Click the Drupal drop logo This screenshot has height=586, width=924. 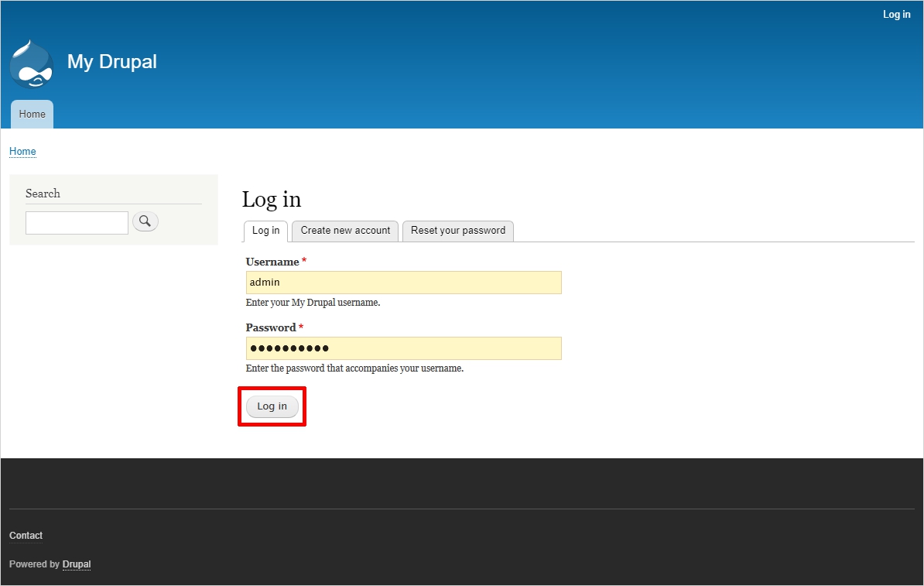(32, 63)
